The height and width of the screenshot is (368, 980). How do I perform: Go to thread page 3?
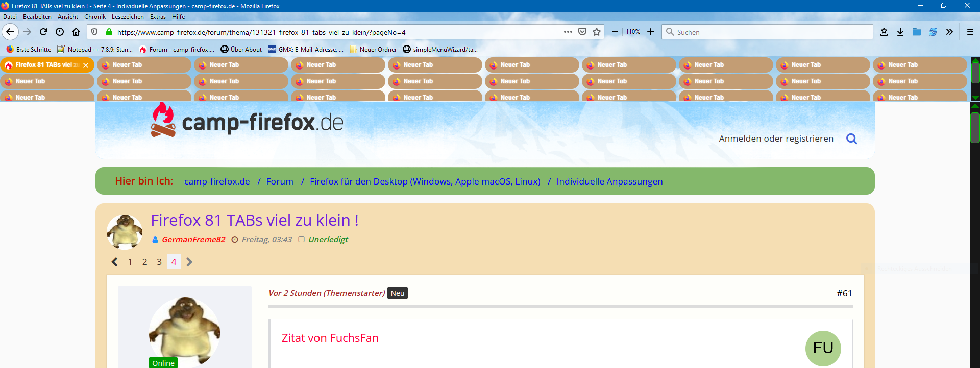159,262
